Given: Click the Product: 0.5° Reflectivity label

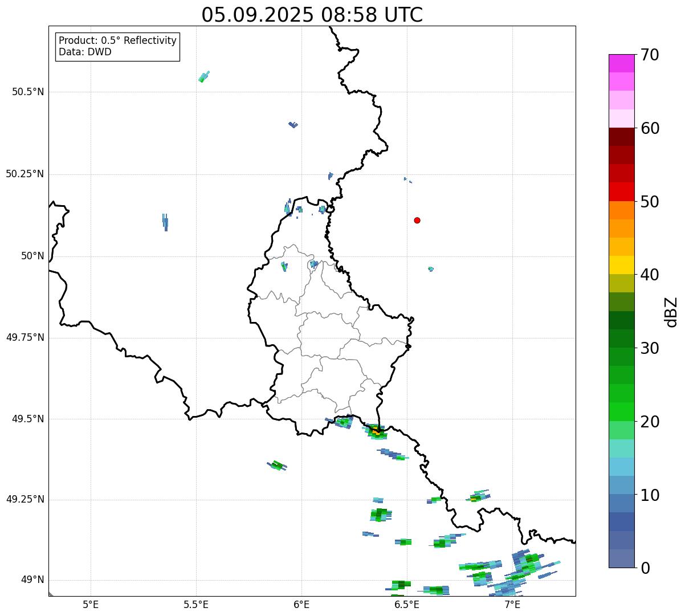Looking at the screenshot, I should click(x=118, y=40).
